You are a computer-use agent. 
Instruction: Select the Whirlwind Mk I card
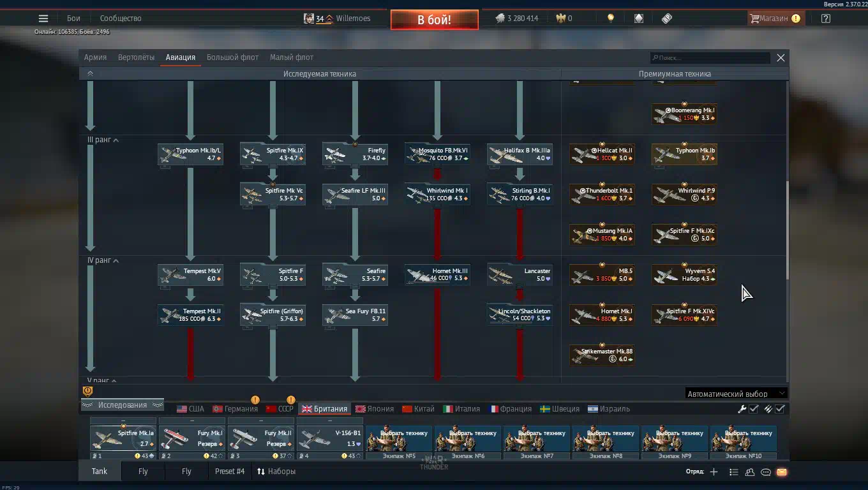437,195
